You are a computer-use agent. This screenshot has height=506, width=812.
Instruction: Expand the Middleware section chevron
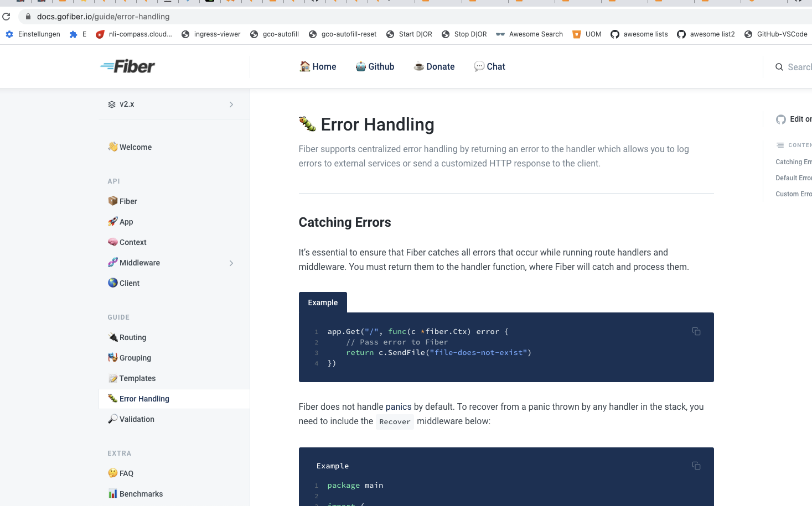click(x=231, y=263)
